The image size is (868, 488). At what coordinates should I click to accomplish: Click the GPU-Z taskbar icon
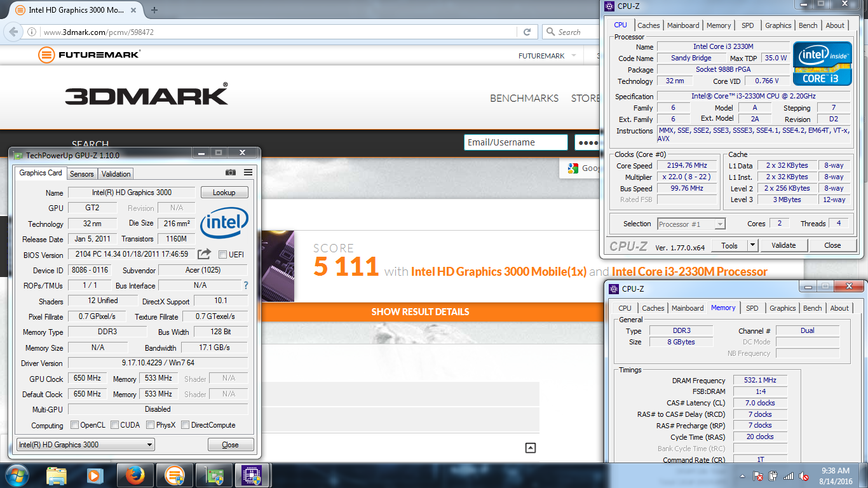[214, 475]
